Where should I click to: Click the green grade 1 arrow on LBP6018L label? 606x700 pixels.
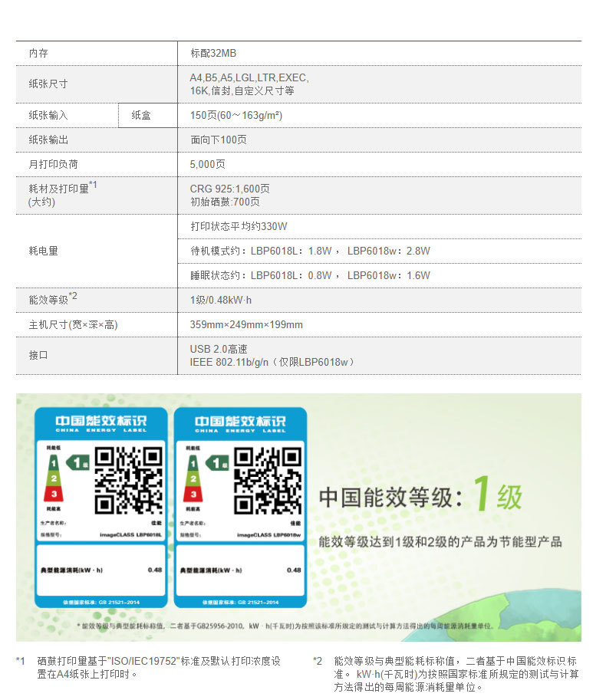pyautogui.click(x=77, y=463)
